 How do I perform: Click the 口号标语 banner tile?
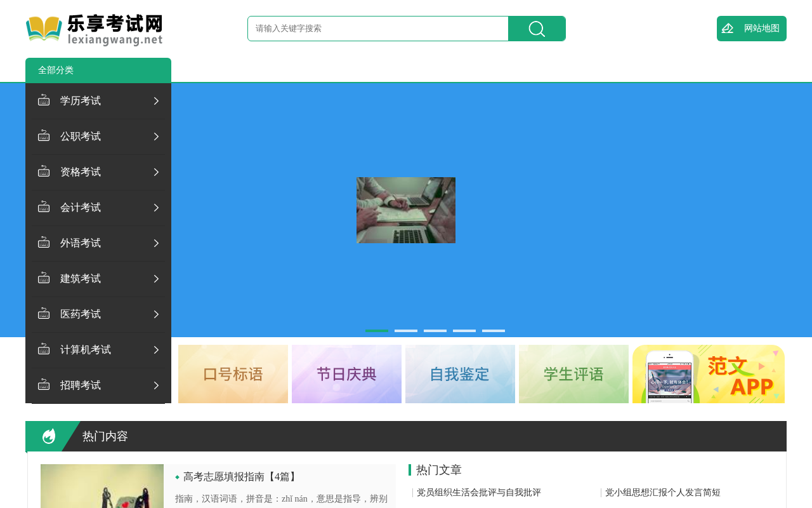(233, 374)
